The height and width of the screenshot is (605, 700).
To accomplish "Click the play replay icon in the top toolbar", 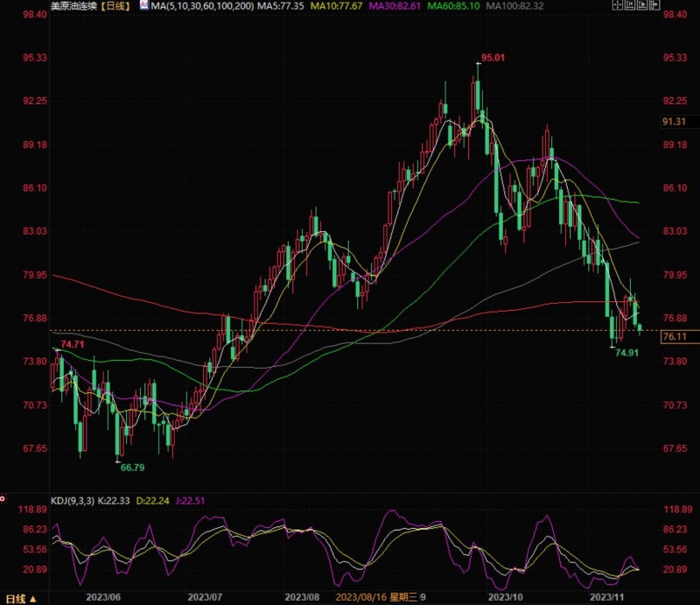I will click(642, 5).
